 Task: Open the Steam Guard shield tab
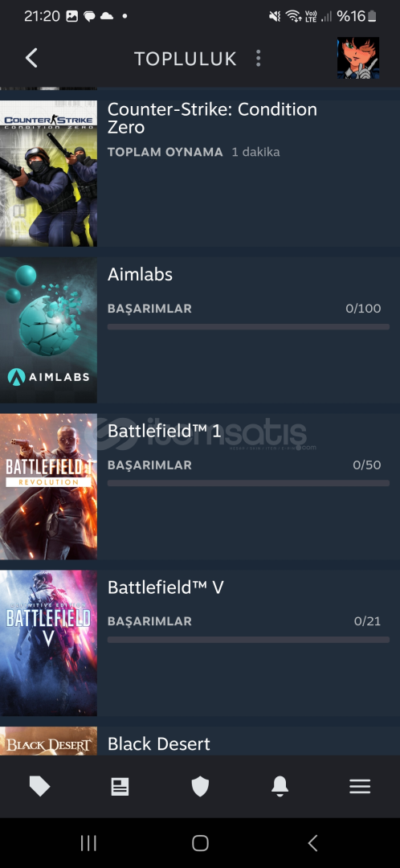[x=200, y=786]
